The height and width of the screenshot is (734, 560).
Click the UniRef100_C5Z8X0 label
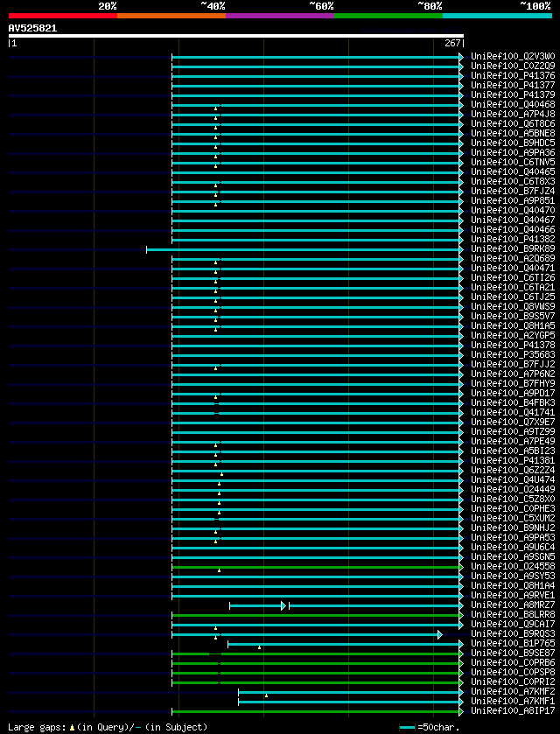coord(513,499)
